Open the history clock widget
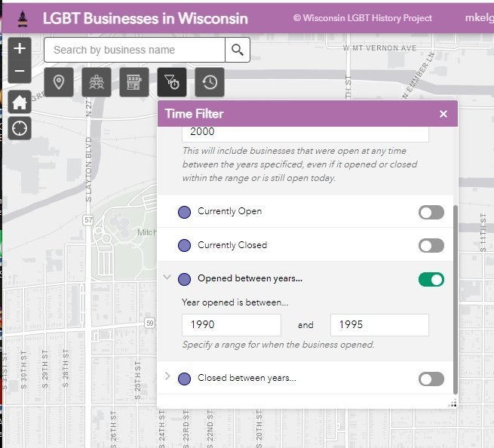Viewport: 494px width, 448px height. 210,82
